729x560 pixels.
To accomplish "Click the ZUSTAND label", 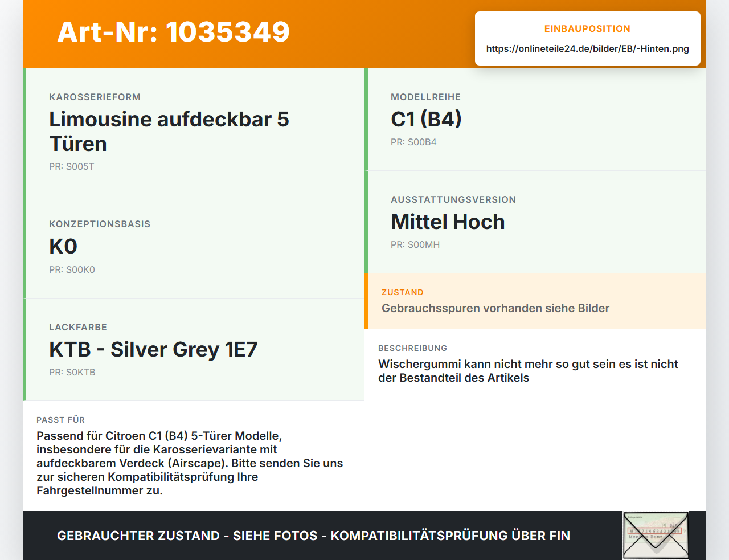I will tap(403, 292).
